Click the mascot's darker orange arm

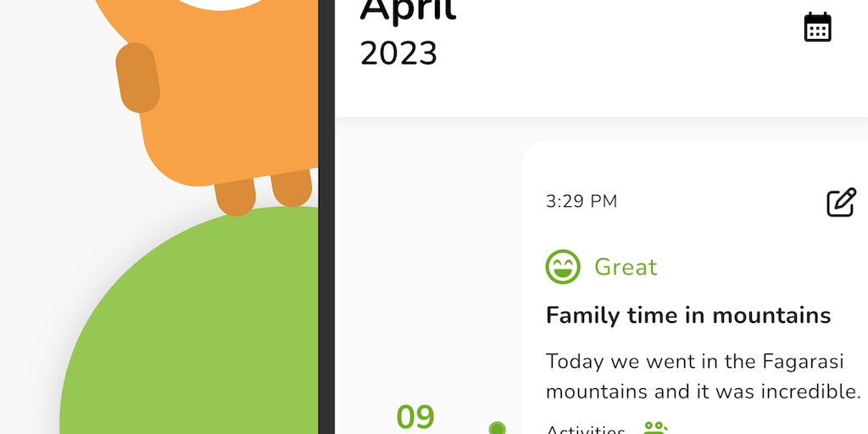pyautogui.click(x=137, y=78)
